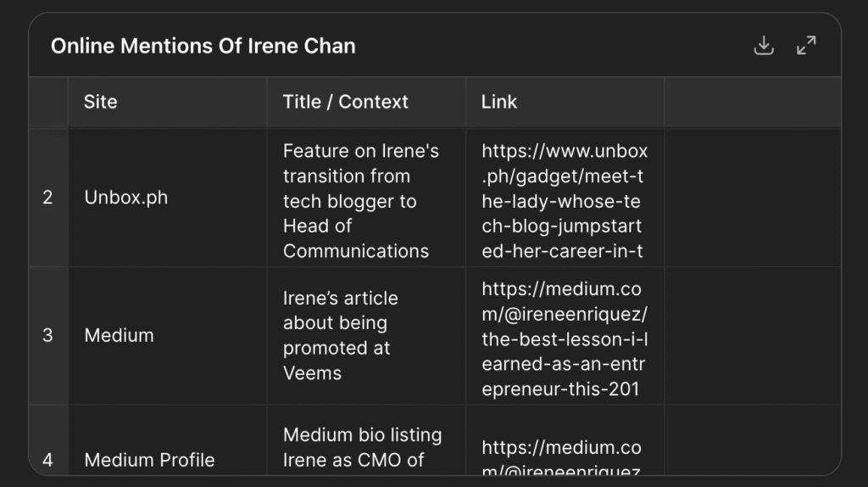
Task: Select the Site column header
Action: click(101, 102)
